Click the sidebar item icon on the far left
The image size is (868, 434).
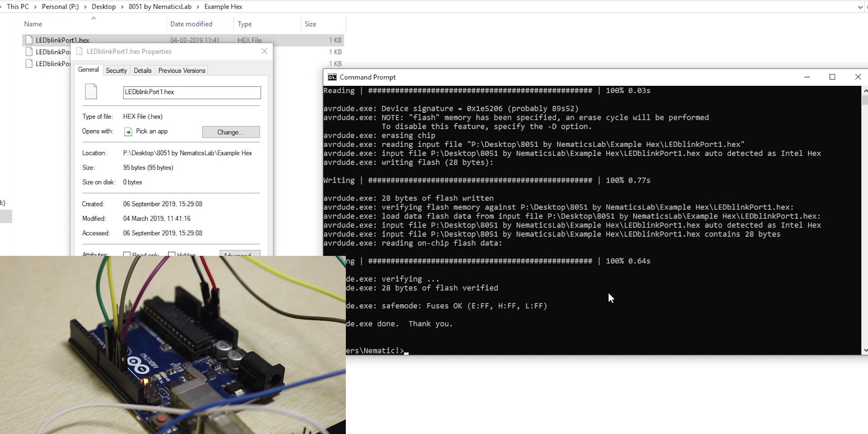click(x=5, y=216)
